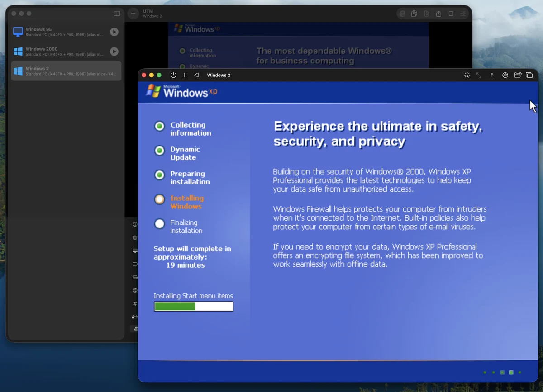The image size is (543, 392).
Task: Click the Installing Windows step indicator
Action: point(159,199)
